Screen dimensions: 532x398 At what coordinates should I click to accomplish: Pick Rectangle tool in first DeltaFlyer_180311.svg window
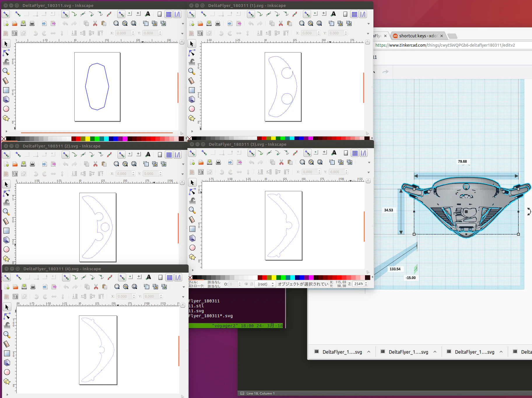(6, 90)
